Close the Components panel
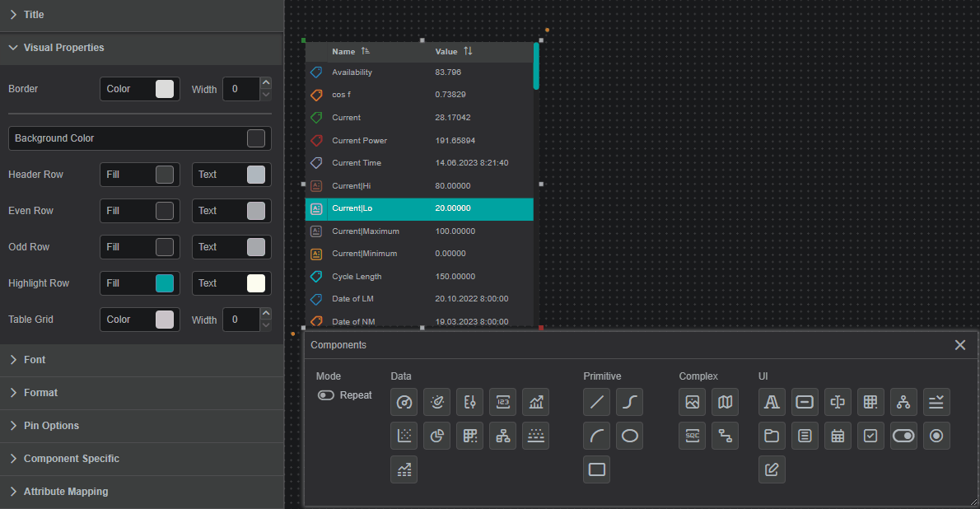The height and width of the screenshot is (509, 980). 960,345
